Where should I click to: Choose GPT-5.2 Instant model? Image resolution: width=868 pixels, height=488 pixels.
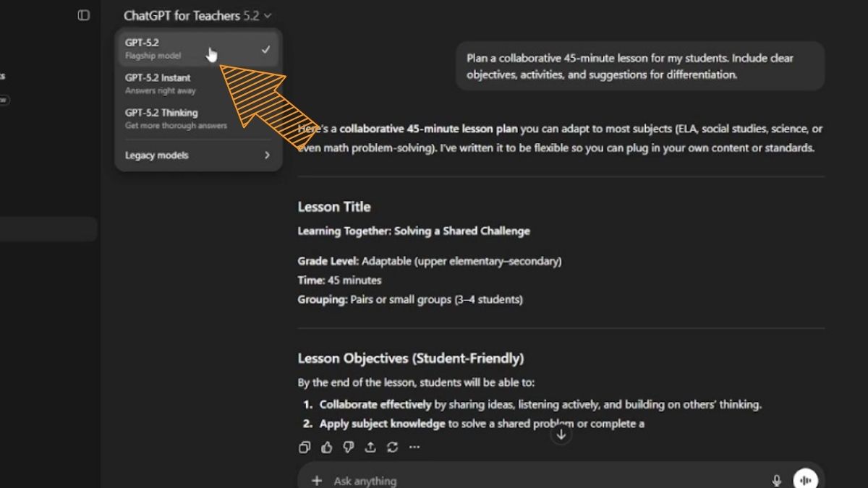tap(198, 84)
